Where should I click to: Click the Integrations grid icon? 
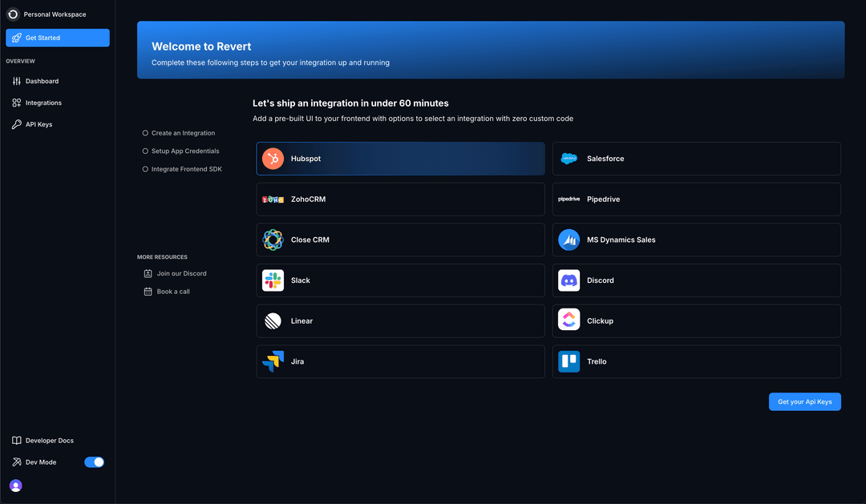17,103
